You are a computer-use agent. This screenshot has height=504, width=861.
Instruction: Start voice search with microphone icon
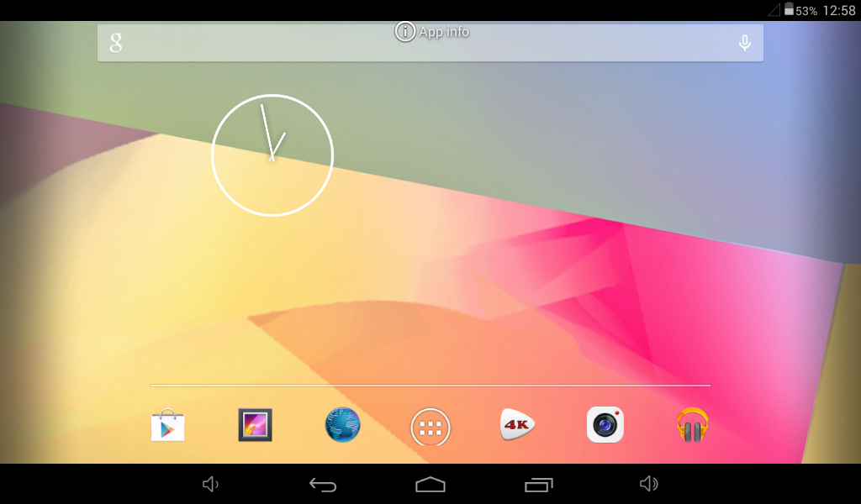745,43
